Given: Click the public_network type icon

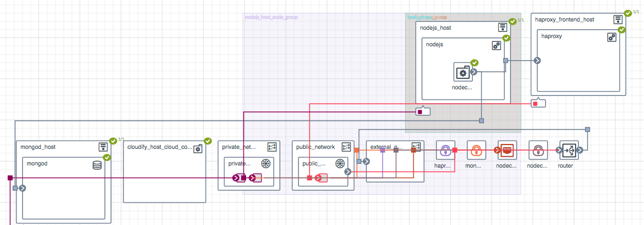Looking at the screenshot, I should click(x=347, y=147).
